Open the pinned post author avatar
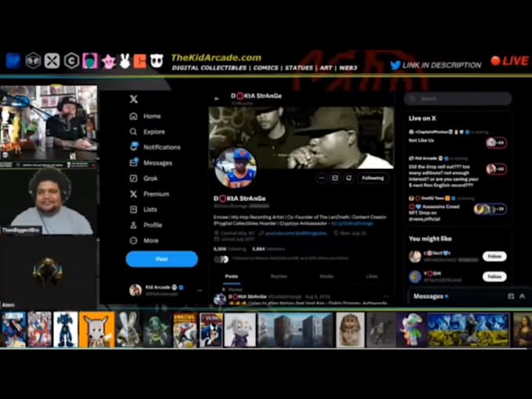532x399 pixels. click(x=220, y=299)
